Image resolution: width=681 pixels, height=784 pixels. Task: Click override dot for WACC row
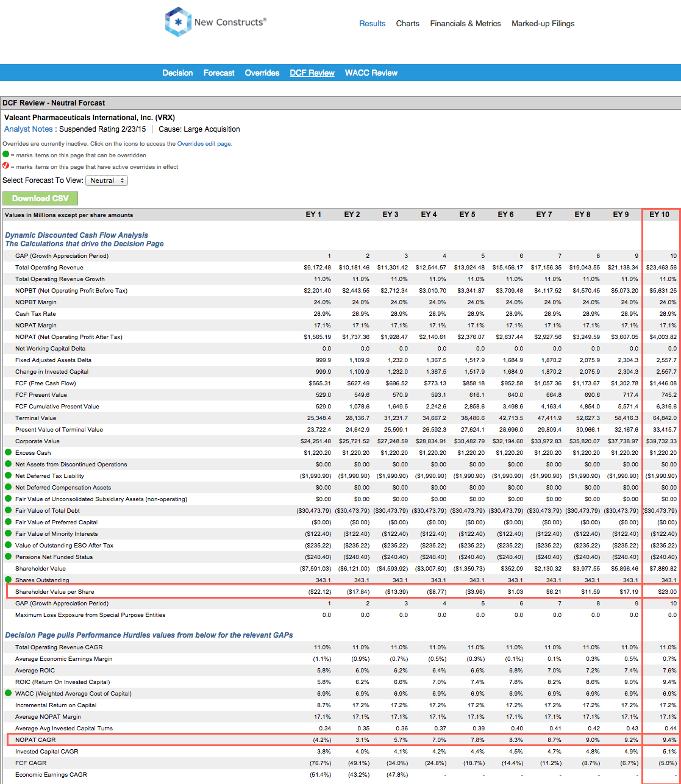(8, 693)
